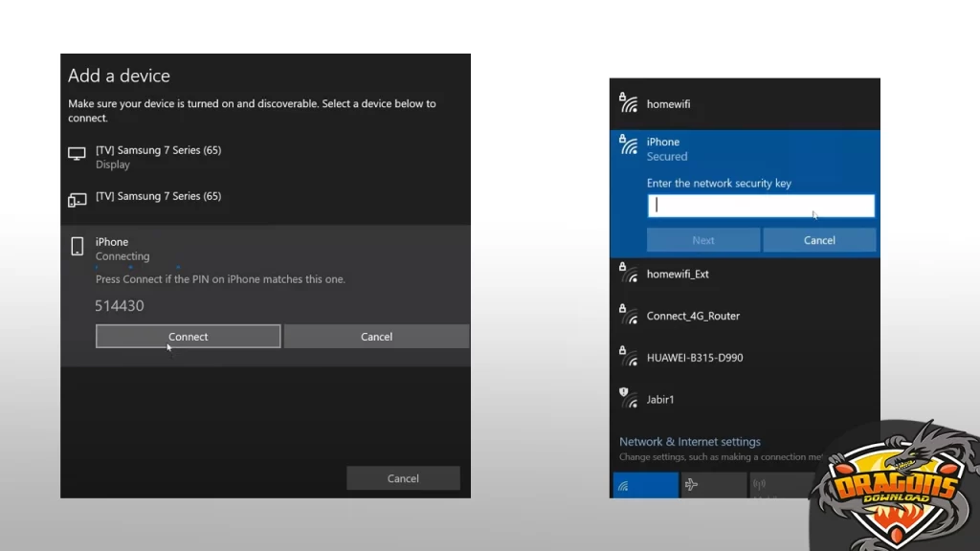Select the homewifi network signal icon
The image size is (980, 551).
[628, 103]
